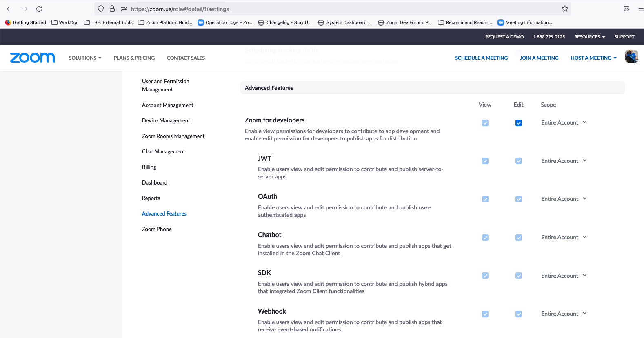644x338 pixels.
Task: Click the Request a Demo link
Action: tap(504, 37)
